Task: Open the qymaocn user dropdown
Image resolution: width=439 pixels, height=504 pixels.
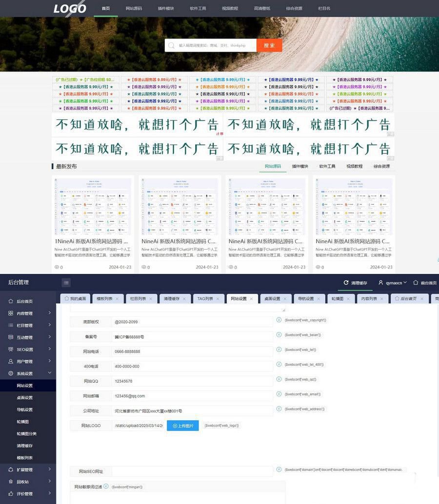Action: click(396, 283)
